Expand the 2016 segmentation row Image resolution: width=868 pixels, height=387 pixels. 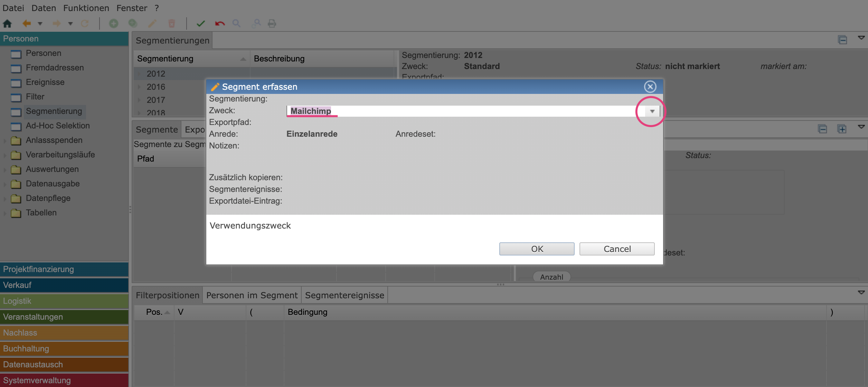[x=139, y=87]
